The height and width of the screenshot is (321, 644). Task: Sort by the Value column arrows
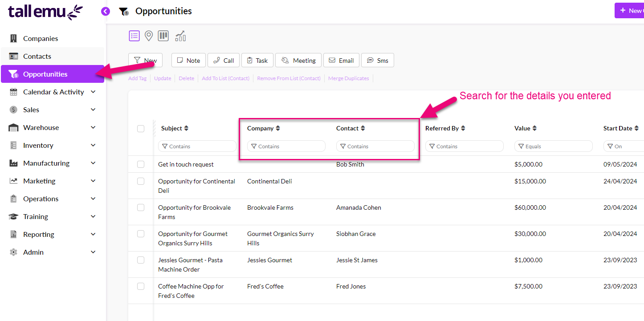[534, 128]
